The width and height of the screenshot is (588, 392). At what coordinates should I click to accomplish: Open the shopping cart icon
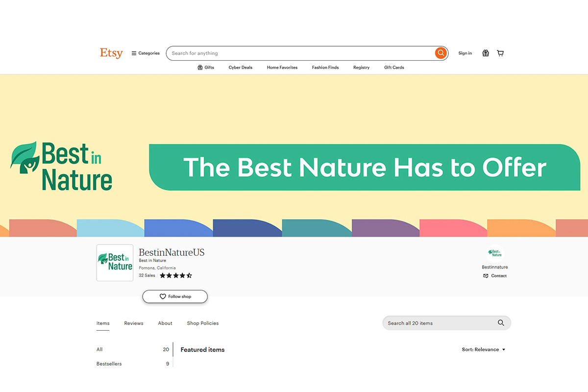(x=500, y=53)
